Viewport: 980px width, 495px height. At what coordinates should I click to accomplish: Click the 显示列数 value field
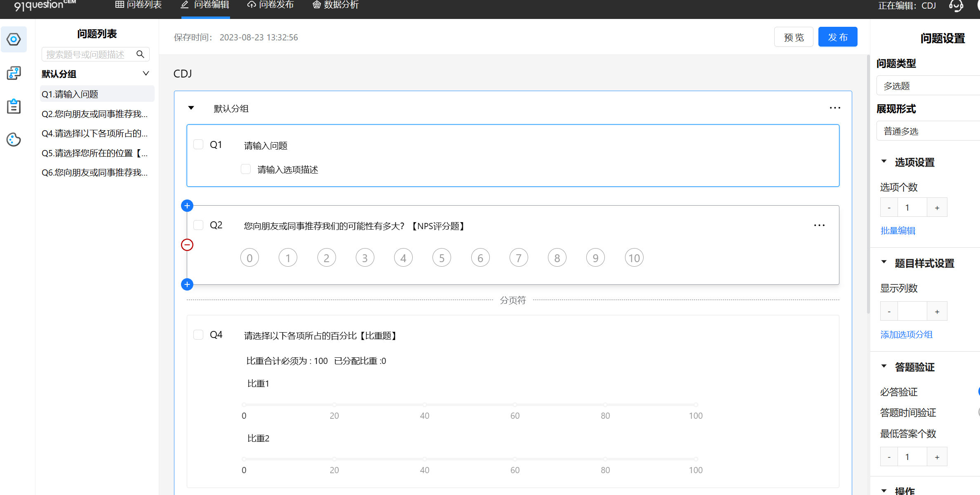[x=912, y=311]
